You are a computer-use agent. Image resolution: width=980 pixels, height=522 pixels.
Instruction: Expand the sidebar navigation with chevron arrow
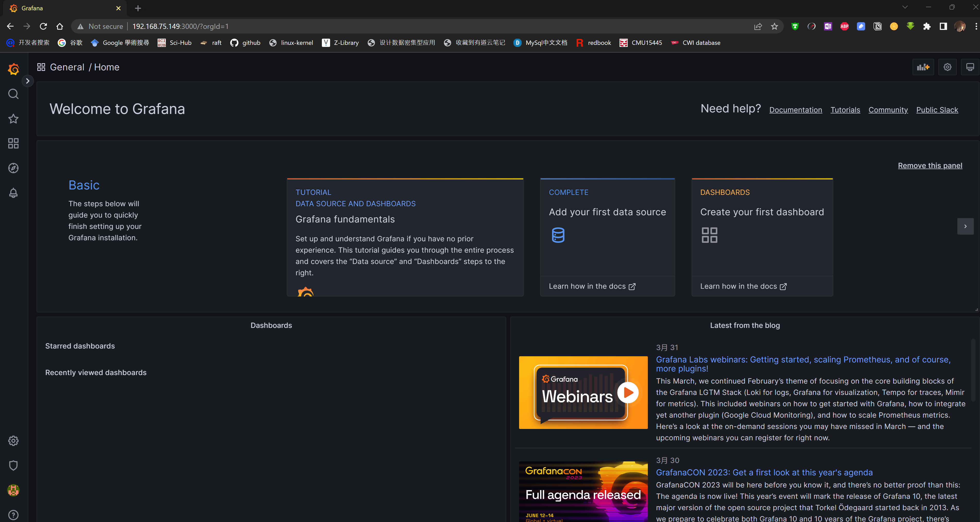pyautogui.click(x=27, y=81)
